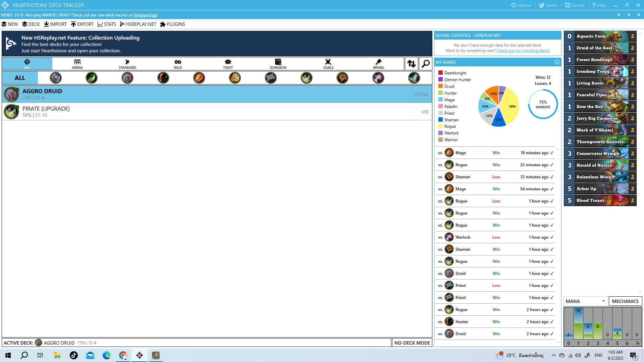Filter decks by Death Knight class icon
The image size is (644, 362).
[x=56, y=78]
